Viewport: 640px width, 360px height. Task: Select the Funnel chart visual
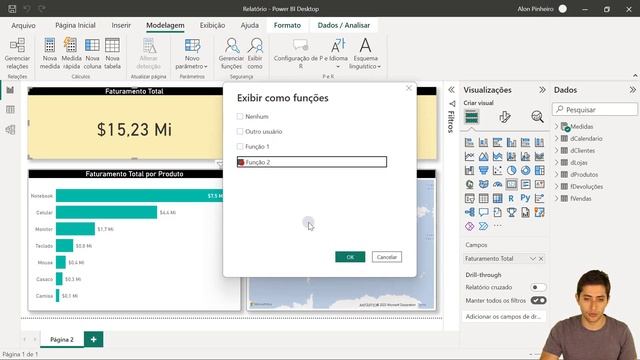pos(483,170)
